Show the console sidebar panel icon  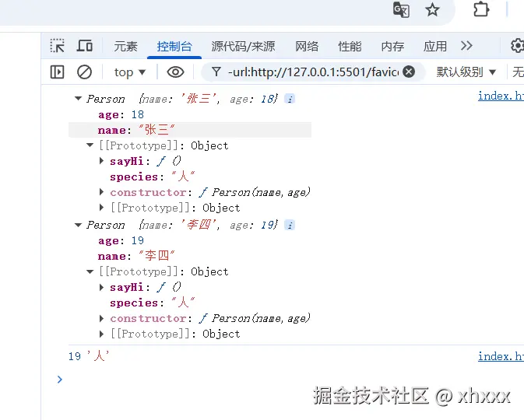point(57,72)
